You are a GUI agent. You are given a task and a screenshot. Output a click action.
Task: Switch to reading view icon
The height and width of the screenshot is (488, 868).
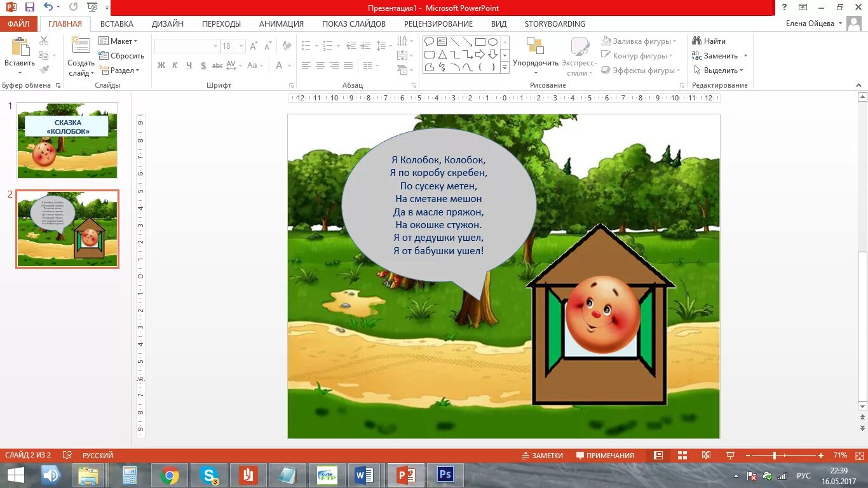point(706,456)
